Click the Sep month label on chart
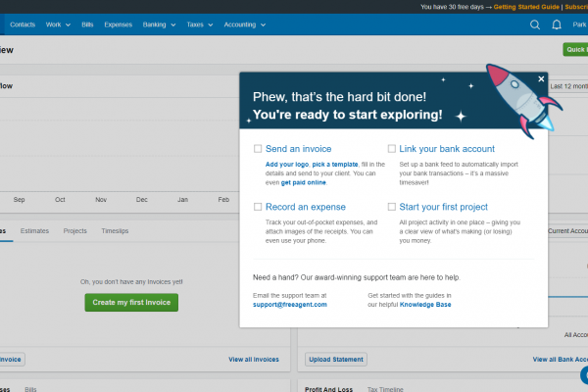Viewport: 588px width, 392px height. (20, 200)
